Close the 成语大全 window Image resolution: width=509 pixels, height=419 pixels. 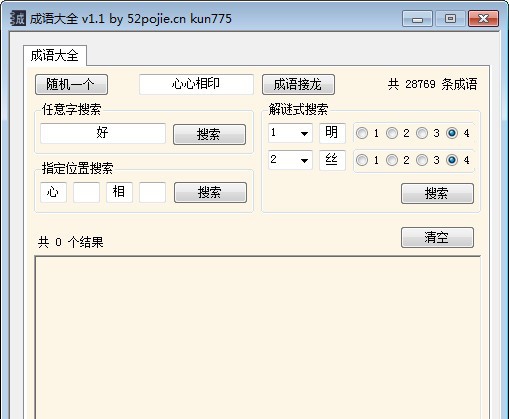483,19
